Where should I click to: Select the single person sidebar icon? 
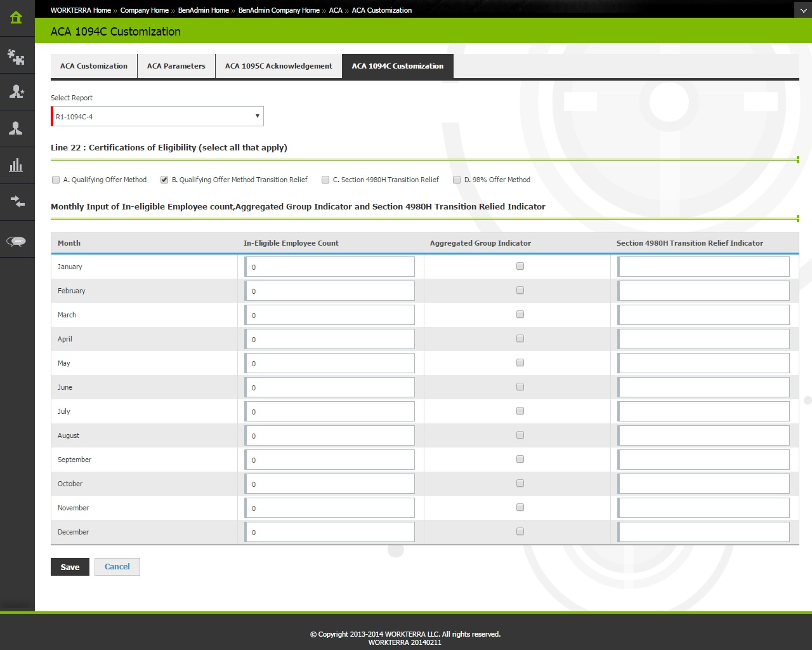tap(16, 129)
